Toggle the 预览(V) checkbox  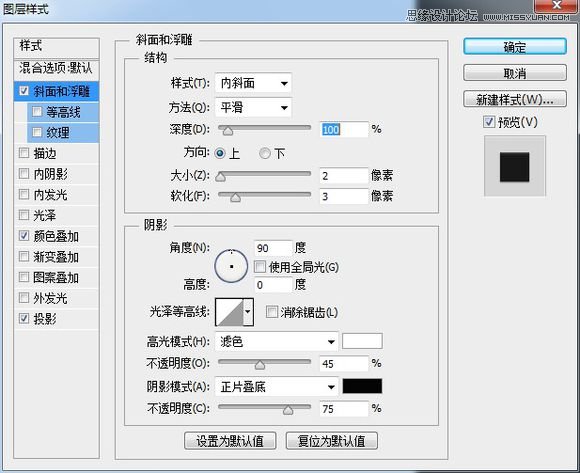click(489, 122)
